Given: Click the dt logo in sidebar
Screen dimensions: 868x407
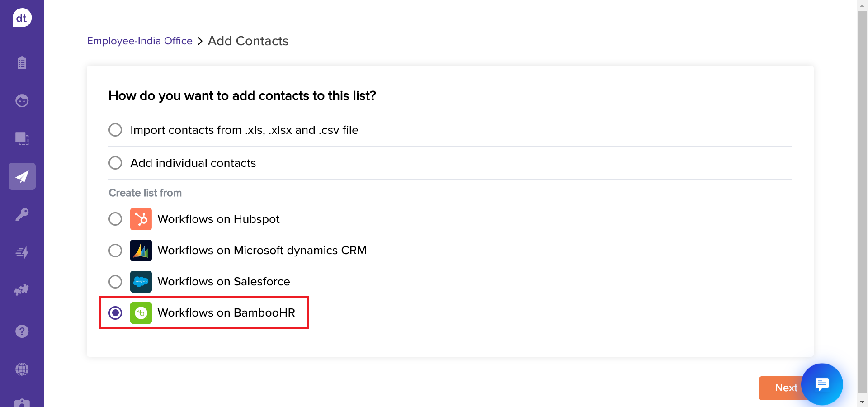Looking at the screenshot, I should pos(22,18).
